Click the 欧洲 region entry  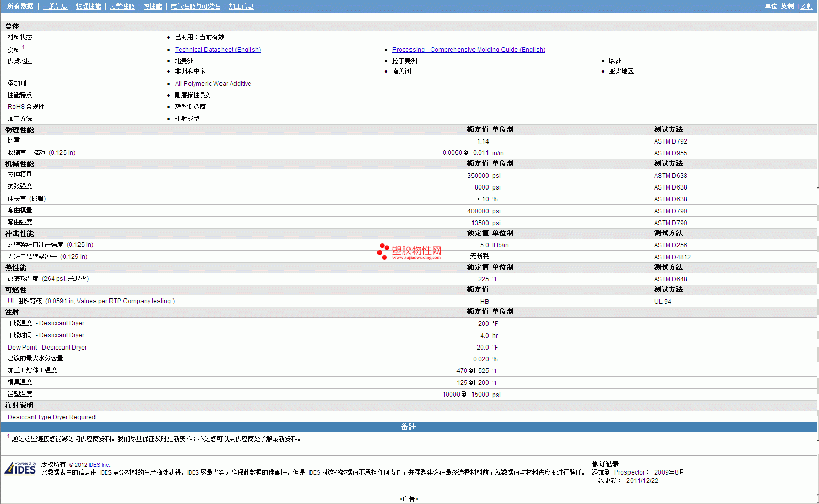tap(615, 61)
